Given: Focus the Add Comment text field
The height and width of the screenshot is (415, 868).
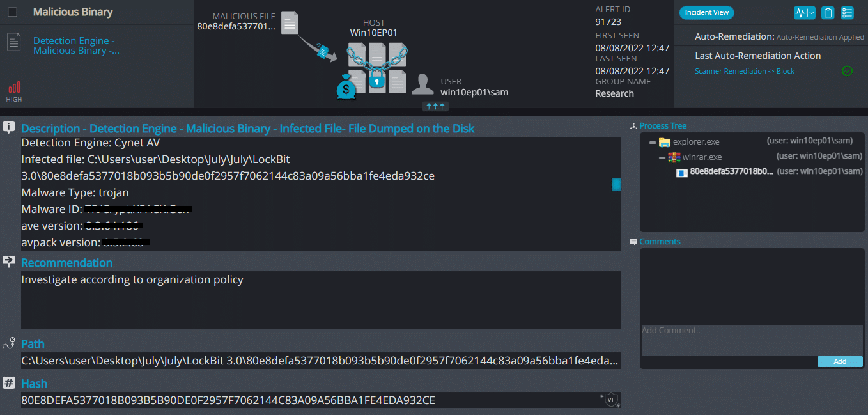Looking at the screenshot, I should point(752,340).
